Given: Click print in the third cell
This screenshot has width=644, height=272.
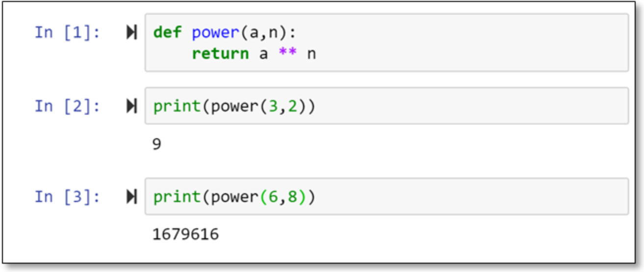Looking at the screenshot, I should 177,197.
